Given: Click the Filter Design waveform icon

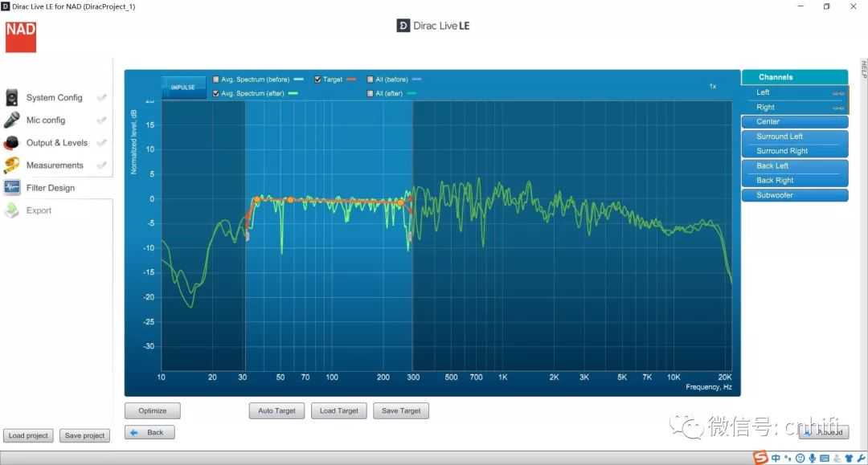Looking at the screenshot, I should click(12, 188).
